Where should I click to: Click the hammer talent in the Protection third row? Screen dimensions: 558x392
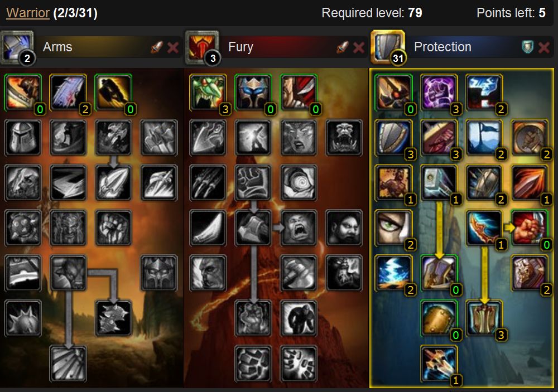click(439, 182)
